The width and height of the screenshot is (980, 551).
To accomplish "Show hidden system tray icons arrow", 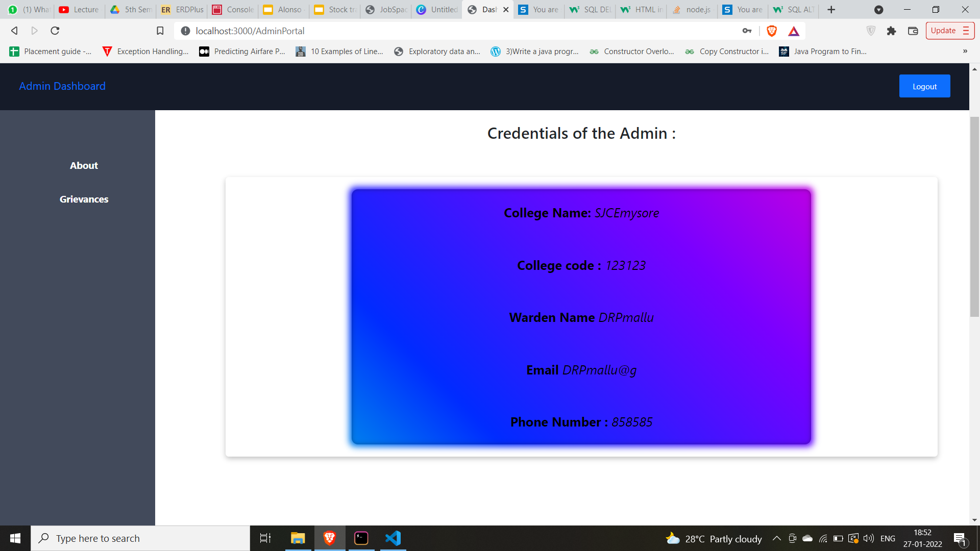I will point(776,538).
